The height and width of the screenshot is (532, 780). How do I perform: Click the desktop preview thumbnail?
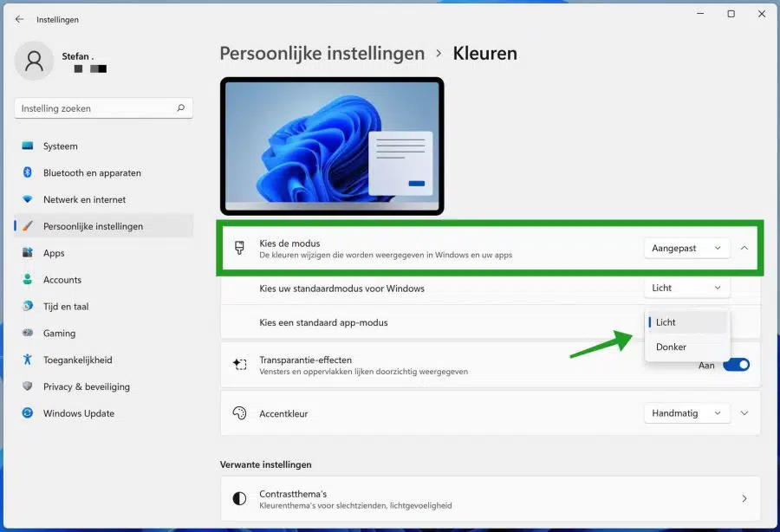pyautogui.click(x=332, y=146)
